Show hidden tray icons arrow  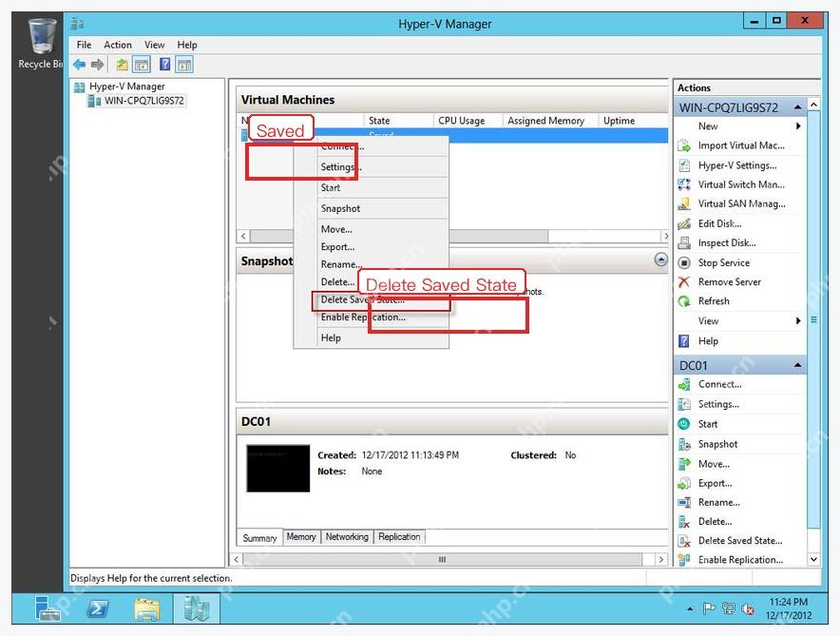[690, 609]
